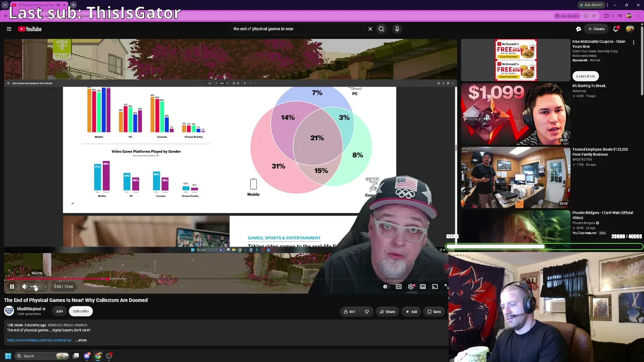Click the Free McDonalds Coupons ad title

click(x=599, y=44)
